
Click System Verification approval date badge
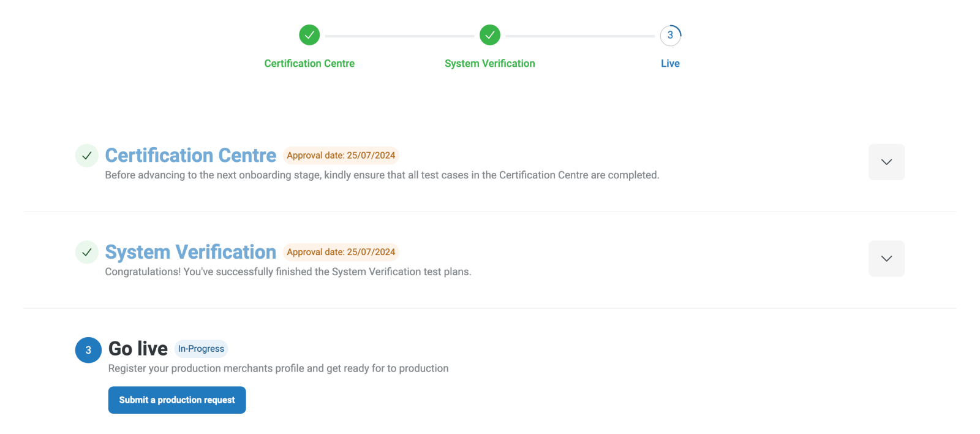coord(341,252)
